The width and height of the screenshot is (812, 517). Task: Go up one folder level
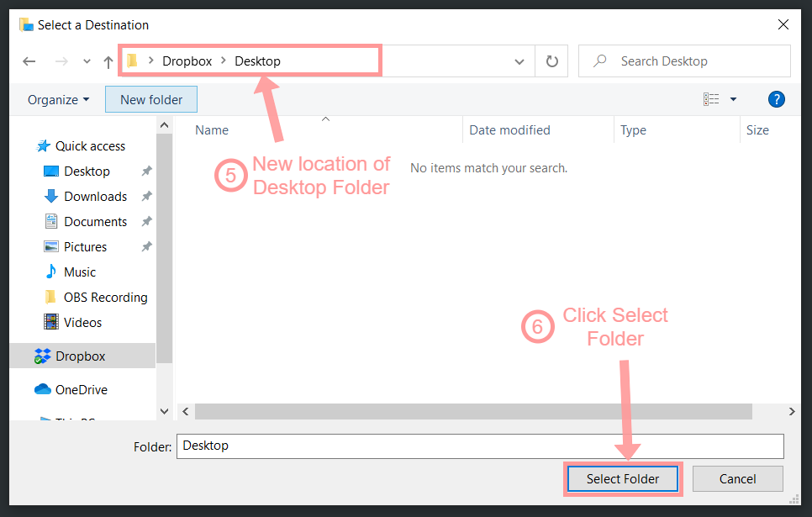coord(108,62)
